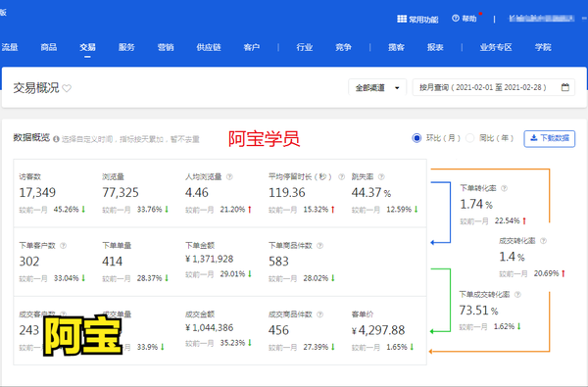
Task: Open the 常用功能 grid icon
Action: tap(402, 19)
